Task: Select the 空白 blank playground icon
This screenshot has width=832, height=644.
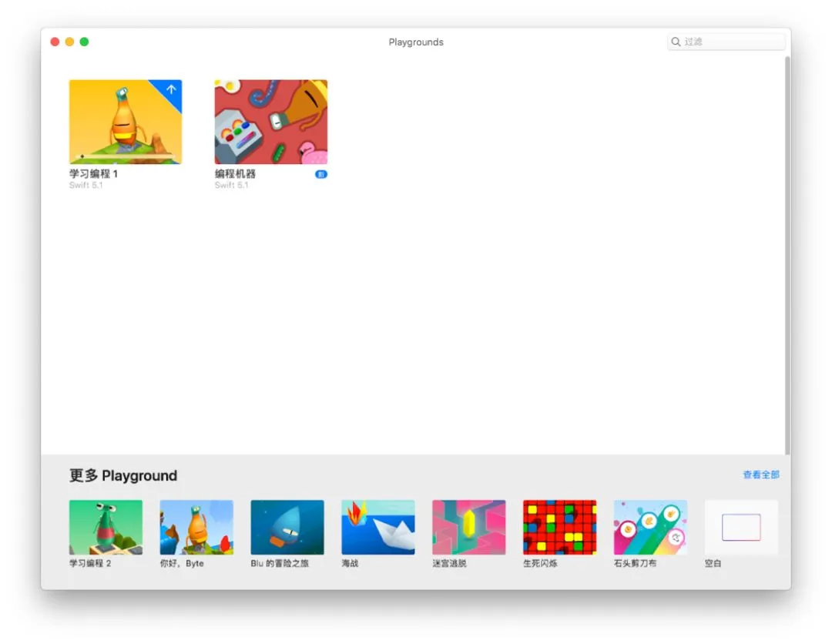Action: point(741,527)
